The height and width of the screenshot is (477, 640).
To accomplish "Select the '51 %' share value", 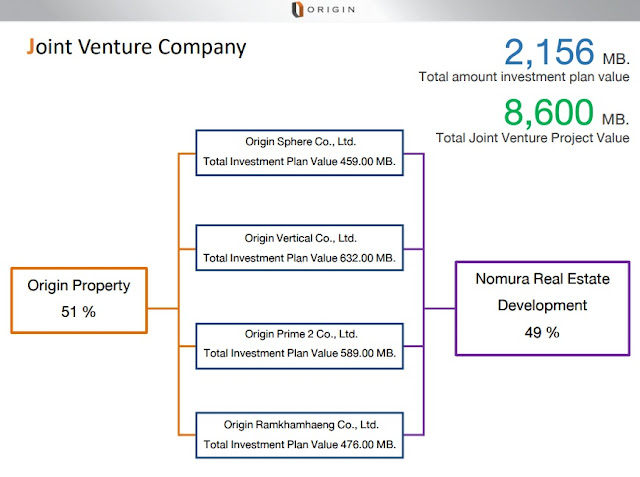I will click(78, 312).
